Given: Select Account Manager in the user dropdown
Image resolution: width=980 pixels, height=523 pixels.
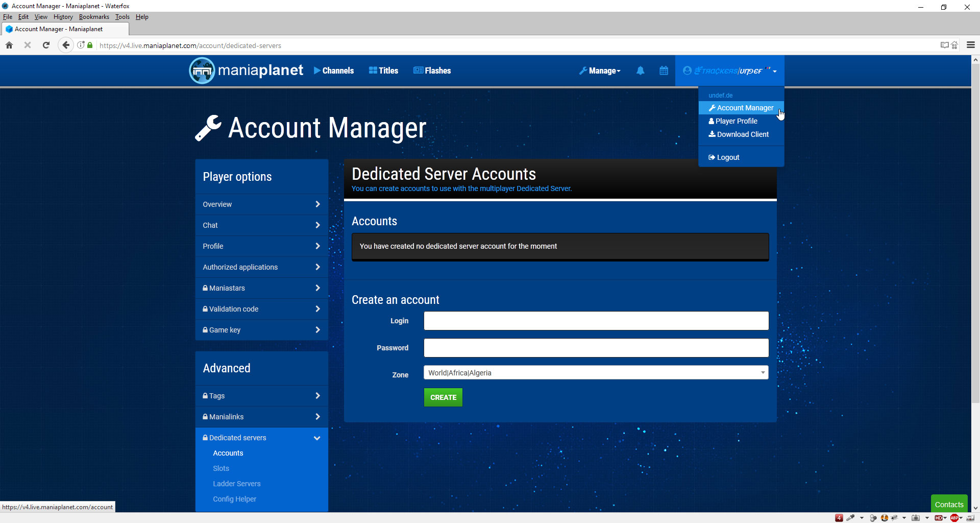Looking at the screenshot, I should [741, 108].
